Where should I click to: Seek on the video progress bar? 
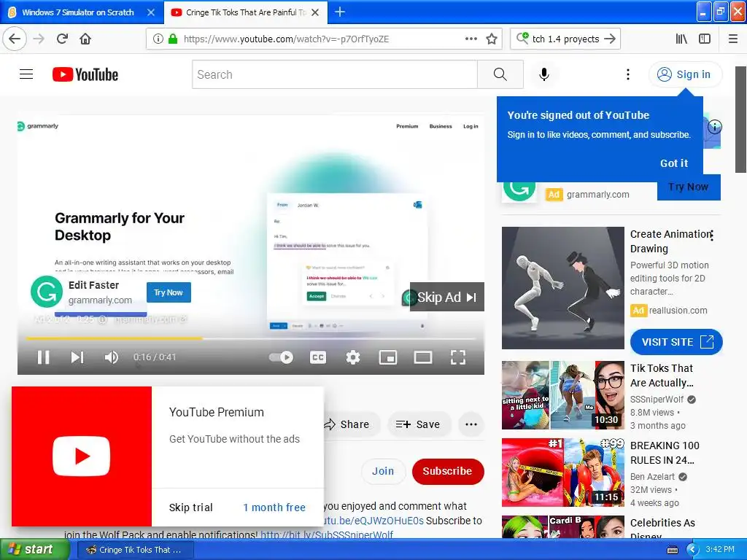[x=251, y=338]
